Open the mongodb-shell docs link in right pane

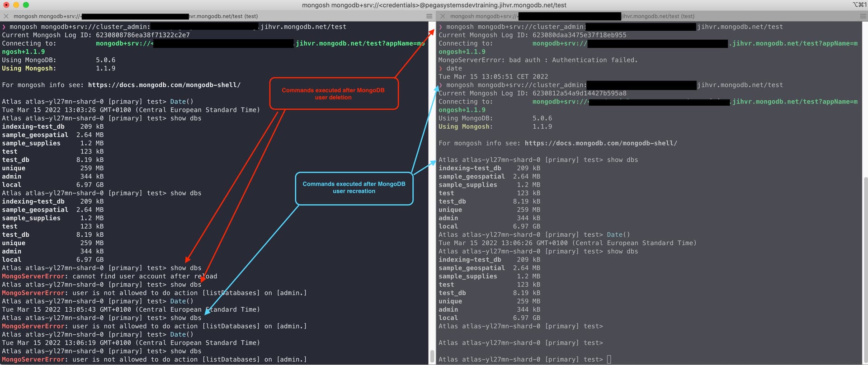click(x=601, y=143)
